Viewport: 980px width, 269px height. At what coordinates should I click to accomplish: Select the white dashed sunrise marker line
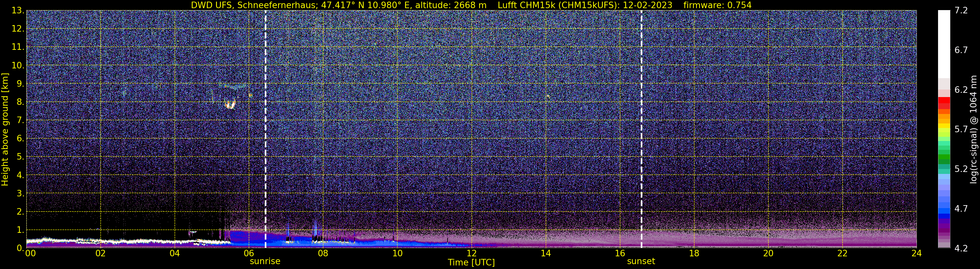pyautogui.click(x=265, y=129)
